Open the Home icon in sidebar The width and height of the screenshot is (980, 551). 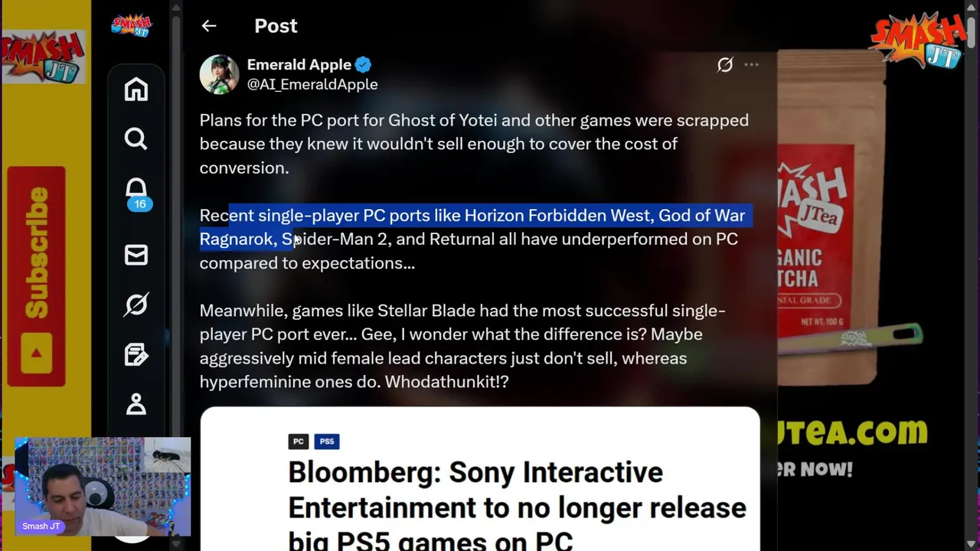(136, 90)
